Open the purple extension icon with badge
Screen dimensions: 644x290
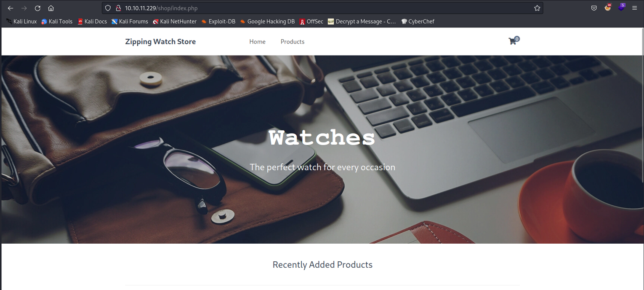[x=621, y=7]
